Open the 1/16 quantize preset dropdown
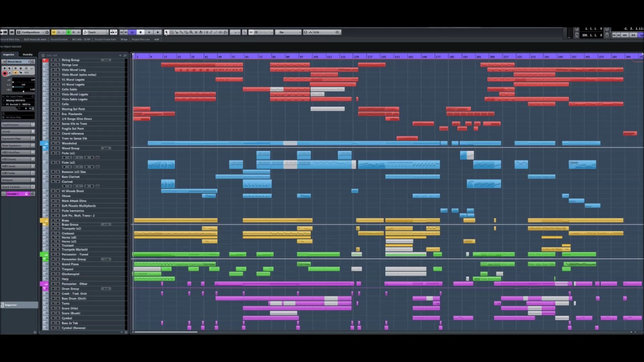644x362 pixels. tap(323, 32)
